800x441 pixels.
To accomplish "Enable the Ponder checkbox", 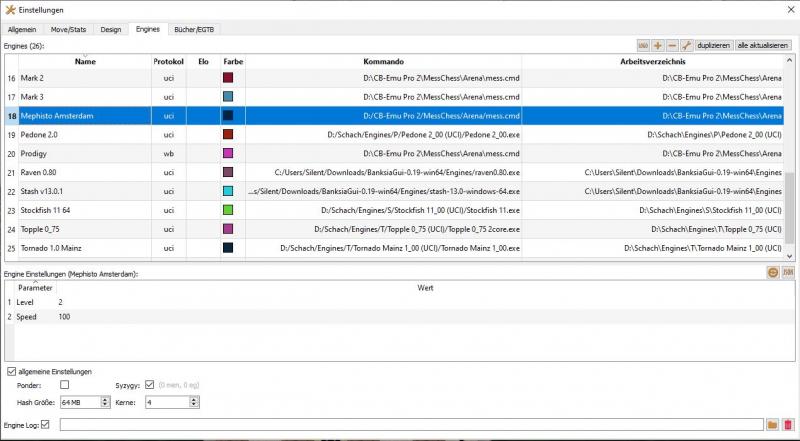I will 65,384.
